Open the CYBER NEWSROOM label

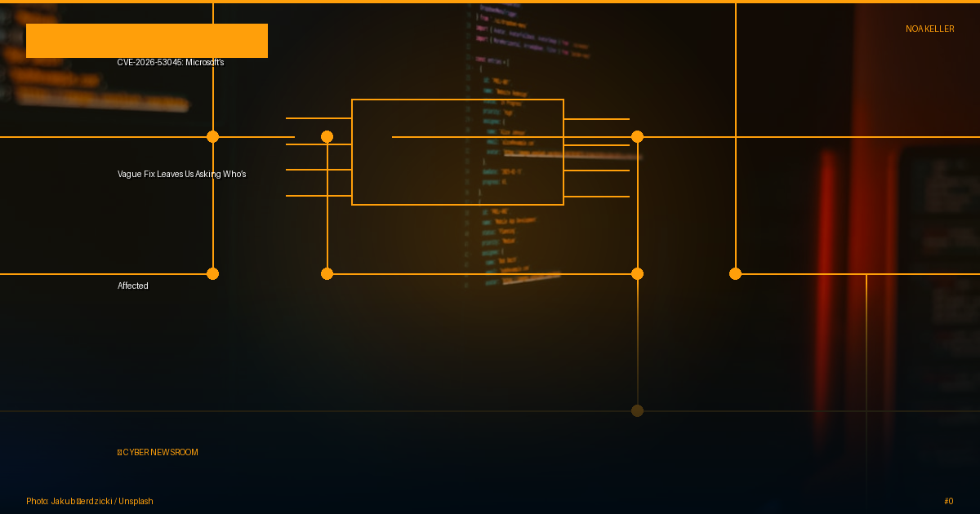point(160,452)
